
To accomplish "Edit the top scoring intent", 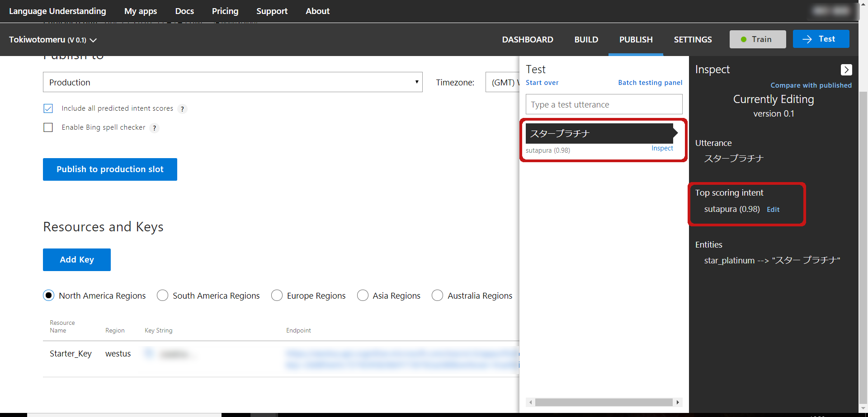I will [773, 210].
